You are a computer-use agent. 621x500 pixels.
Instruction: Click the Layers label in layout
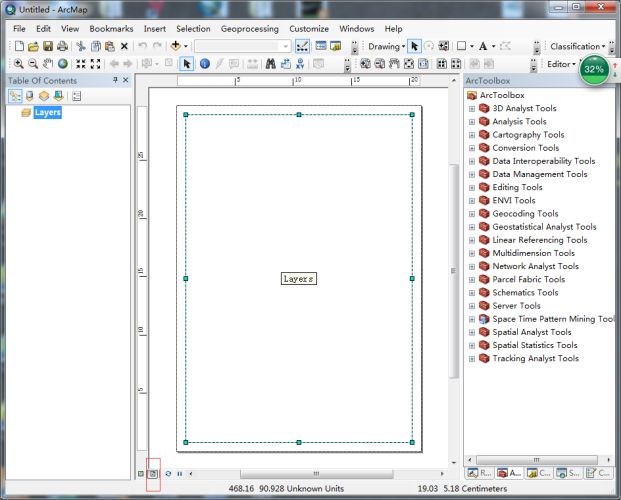coord(299,279)
